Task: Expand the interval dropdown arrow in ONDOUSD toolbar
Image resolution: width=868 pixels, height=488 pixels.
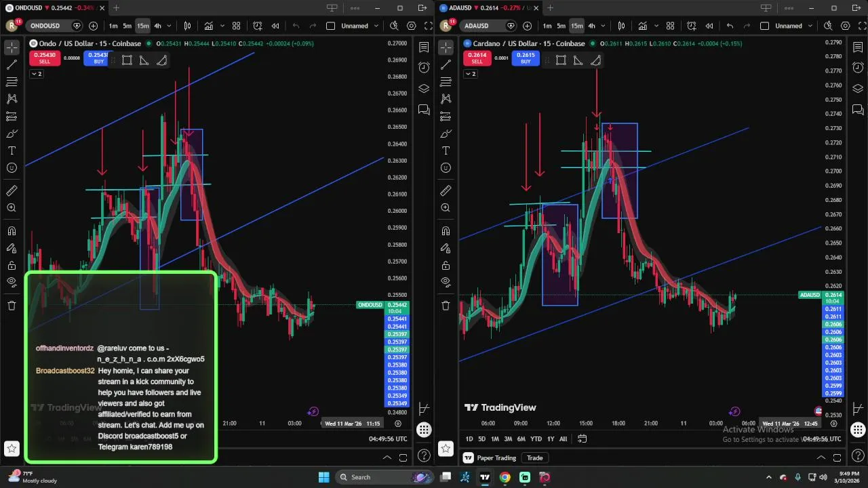Action: pos(169,26)
